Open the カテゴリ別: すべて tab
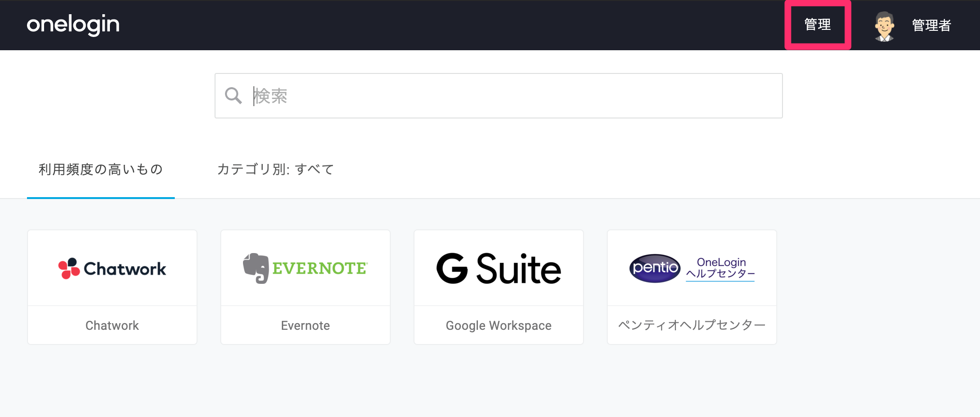 [x=276, y=169]
